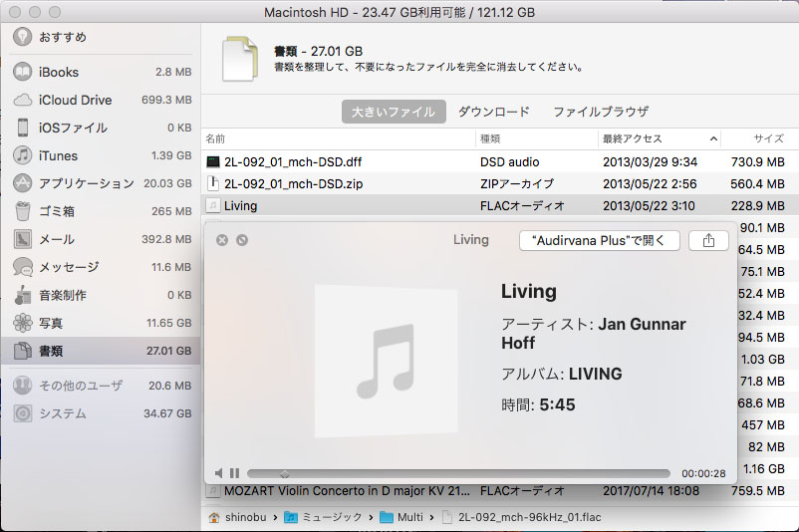
Task: Click the 759.5 MB size value
Action: click(758, 491)
